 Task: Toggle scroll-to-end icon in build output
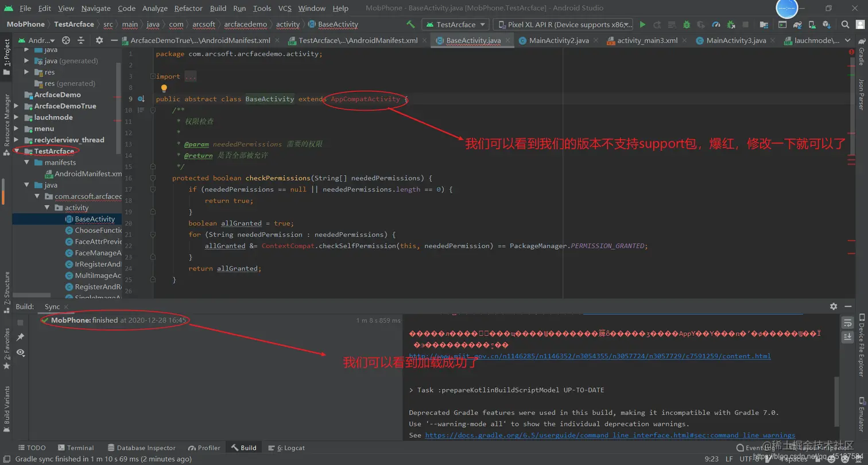[847, 338]
